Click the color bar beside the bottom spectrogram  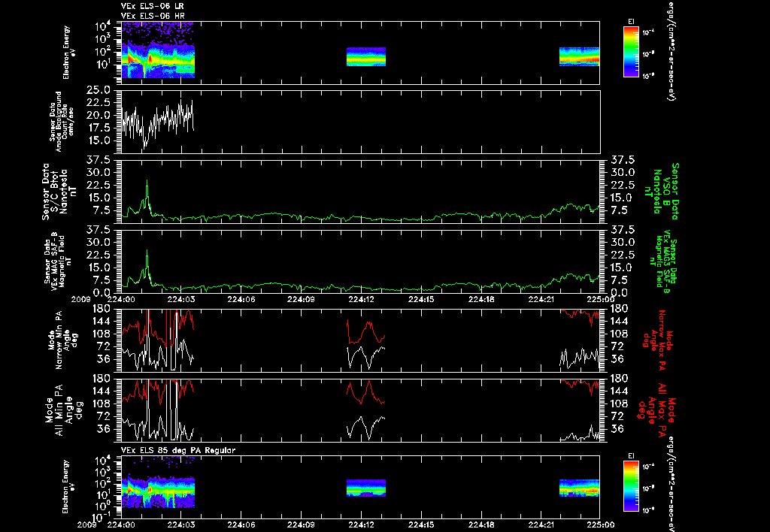[631, 486]
